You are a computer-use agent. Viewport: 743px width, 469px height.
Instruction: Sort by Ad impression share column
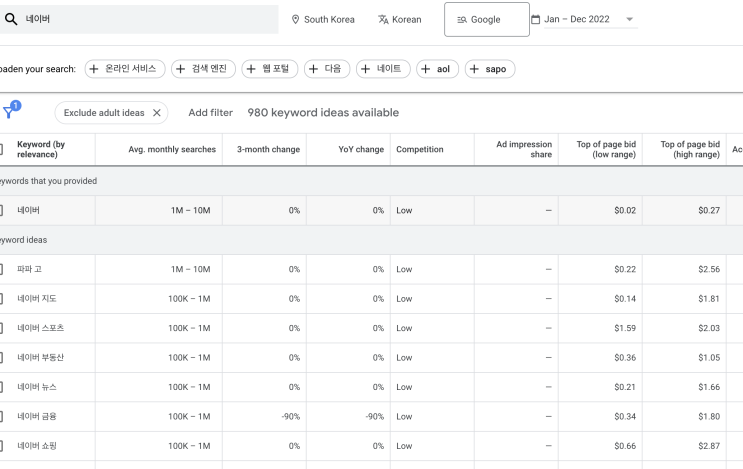524,149
